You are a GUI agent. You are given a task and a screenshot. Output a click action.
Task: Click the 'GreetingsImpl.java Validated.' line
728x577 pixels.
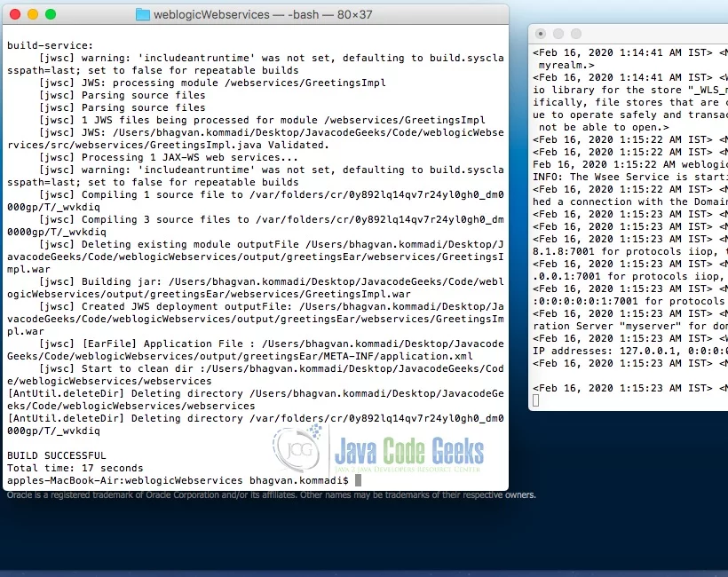click(x=168, y=145)
